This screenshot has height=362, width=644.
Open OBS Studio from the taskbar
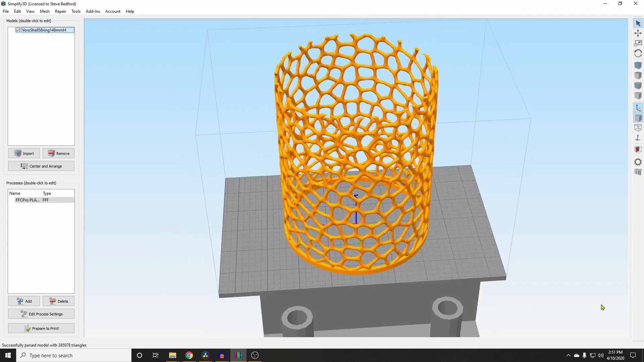coord(255,355)
